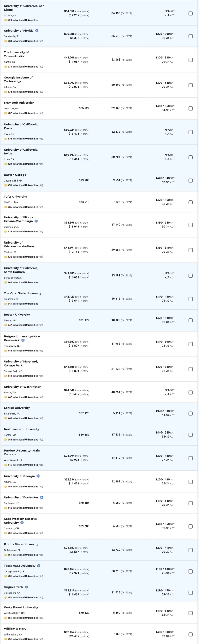Go to Wake Forest University listing
This screenshot has height=644, width=199.
(x=21, y=607)
